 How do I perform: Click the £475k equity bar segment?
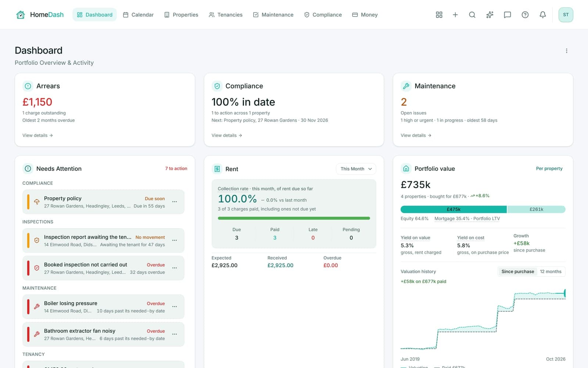(x=453, y=209)
